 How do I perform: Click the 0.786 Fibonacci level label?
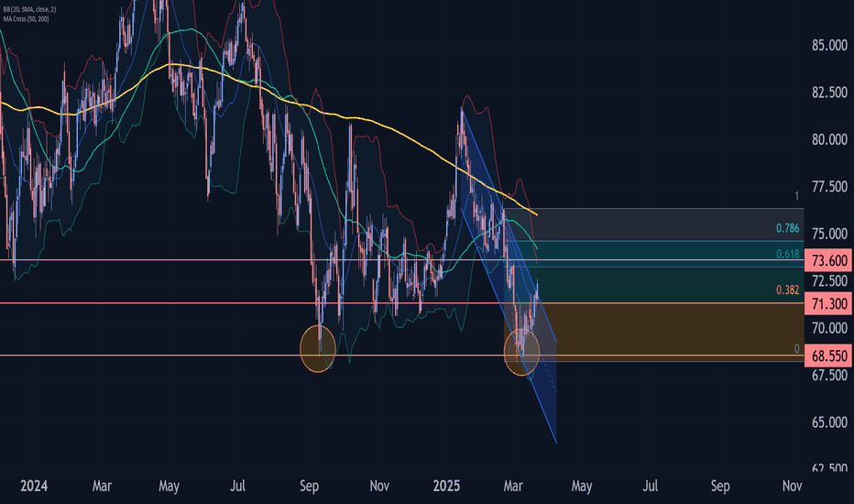tap(787, 228)
